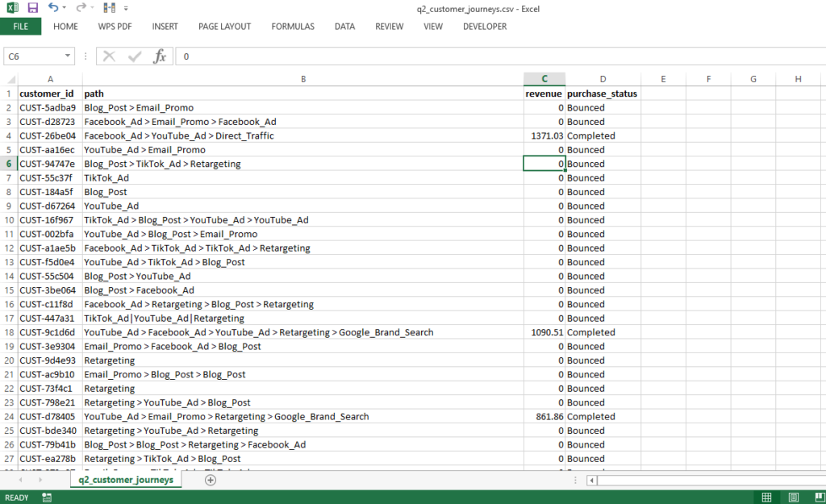Click cell CUST-447a31

(50, 319)
